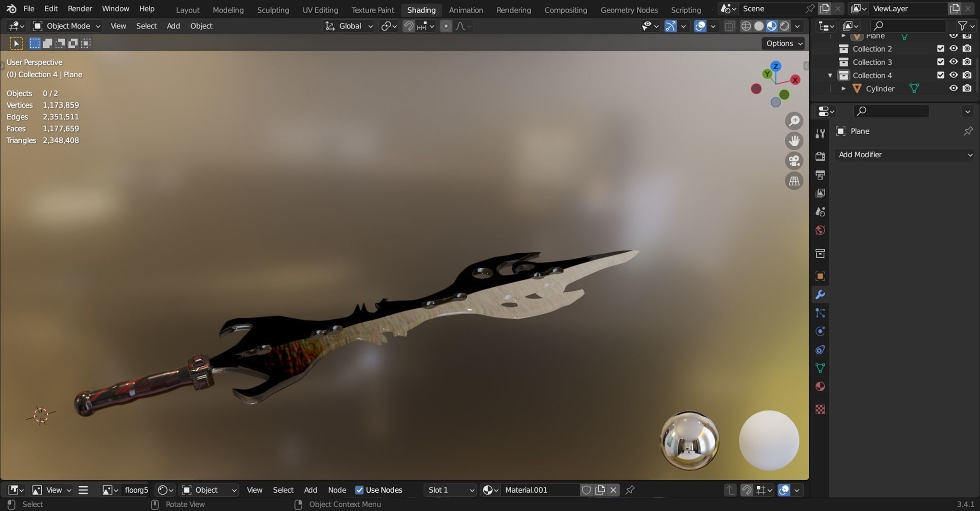Open the Material properties tab
The width and height of the screenshot is (980, 511).
point(820,386)
